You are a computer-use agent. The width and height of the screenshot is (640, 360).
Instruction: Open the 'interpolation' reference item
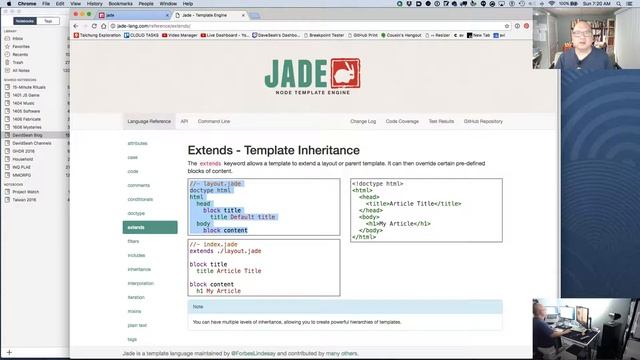[140, 283]
